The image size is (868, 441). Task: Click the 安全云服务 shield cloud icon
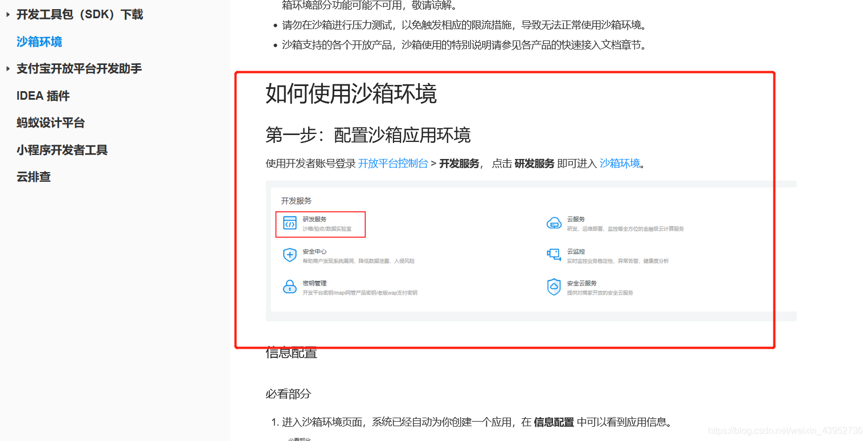(x=554, y=287)
